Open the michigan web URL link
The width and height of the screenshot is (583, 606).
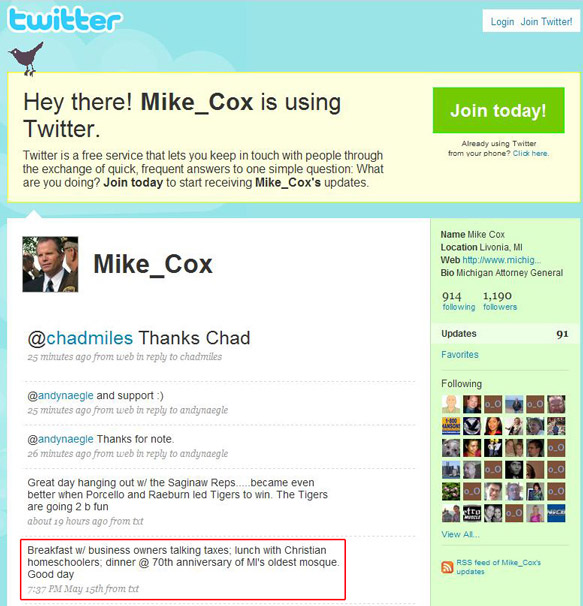(x=501, y=260)
